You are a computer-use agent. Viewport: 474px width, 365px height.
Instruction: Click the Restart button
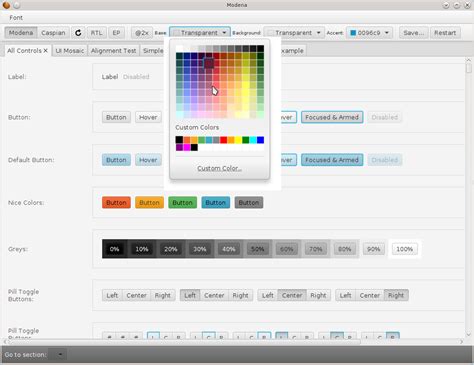[x=445, y=33]
